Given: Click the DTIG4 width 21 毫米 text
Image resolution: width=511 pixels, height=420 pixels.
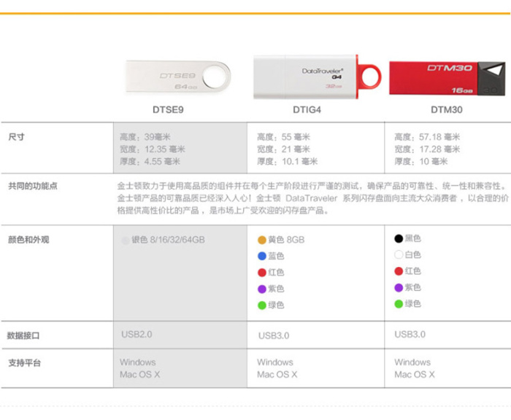Looking at the screenshot, I should (x=283, y=149).
